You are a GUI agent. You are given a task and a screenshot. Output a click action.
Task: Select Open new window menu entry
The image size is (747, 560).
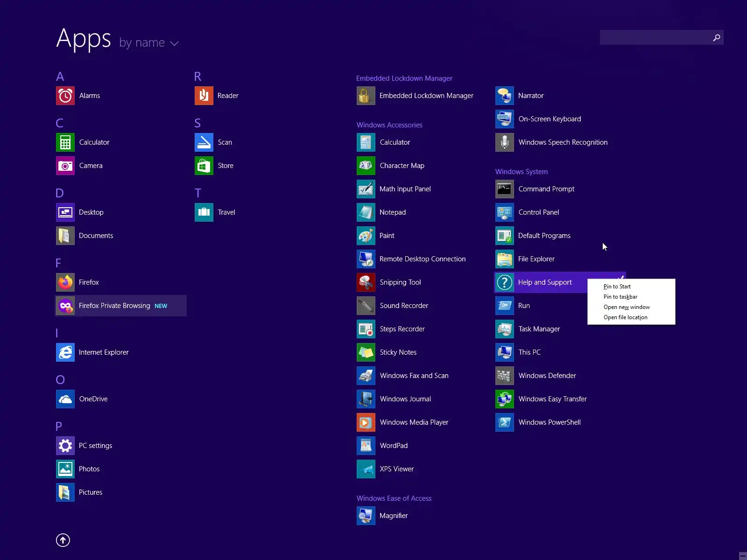631,307
